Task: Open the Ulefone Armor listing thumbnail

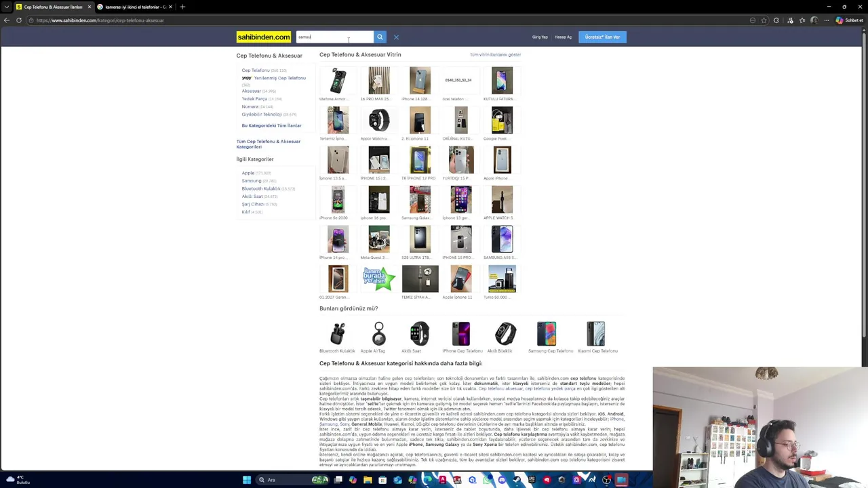Action: point(338,81)
